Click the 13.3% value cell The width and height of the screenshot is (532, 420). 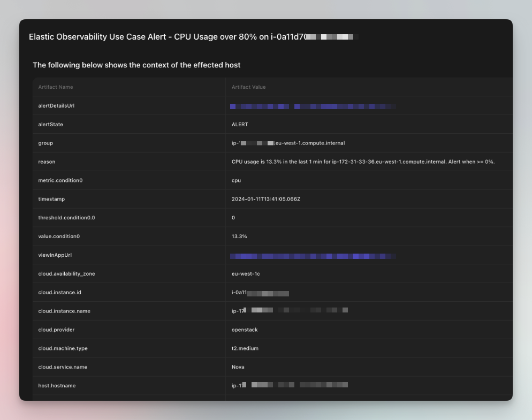coord(239,236)
